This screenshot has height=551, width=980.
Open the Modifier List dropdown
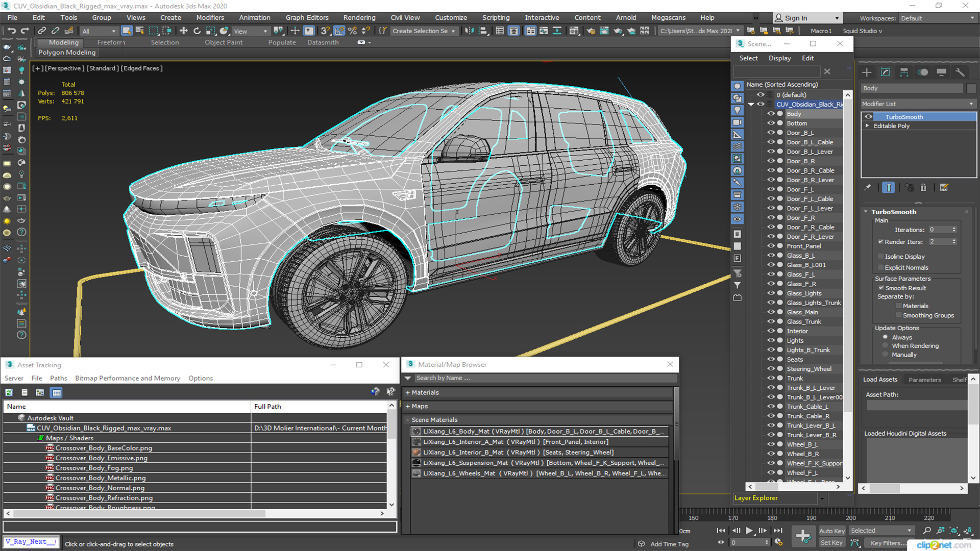coord(918,104)
